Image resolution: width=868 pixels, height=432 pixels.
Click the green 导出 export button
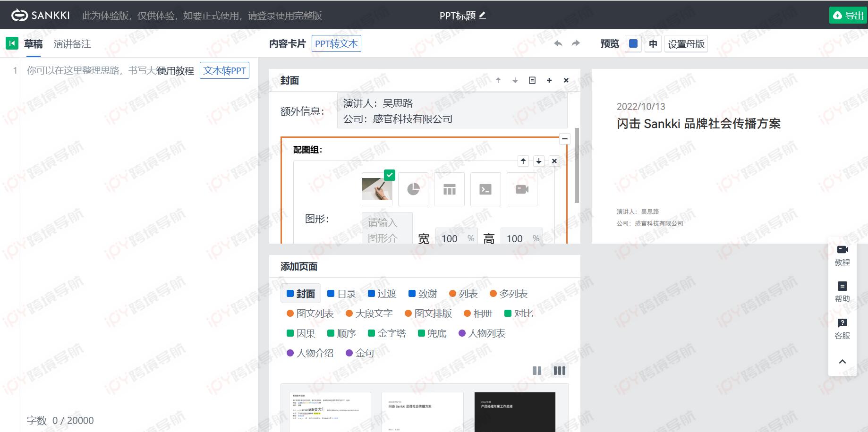848,15
